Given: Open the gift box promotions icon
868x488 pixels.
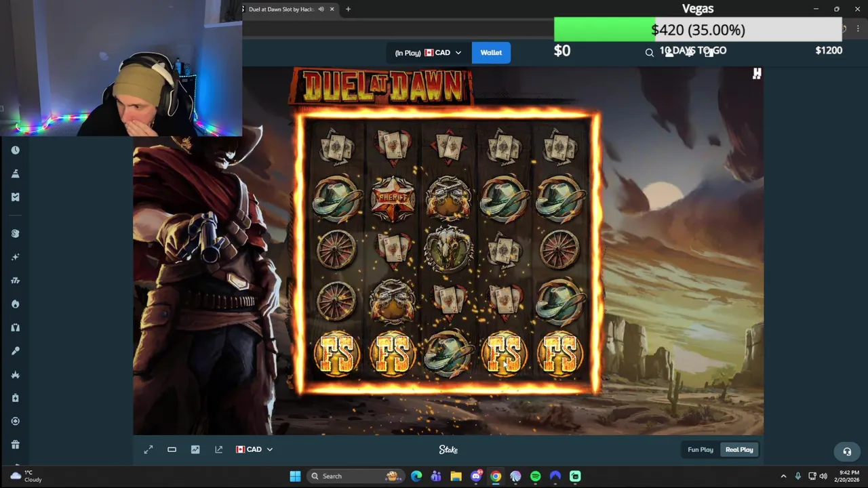Looking at the screenshot, I should pyautogui.click(x=15, y=445).
